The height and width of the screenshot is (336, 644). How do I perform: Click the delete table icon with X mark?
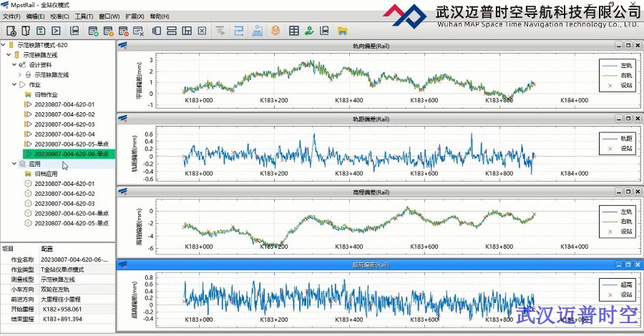pos(138,31)
